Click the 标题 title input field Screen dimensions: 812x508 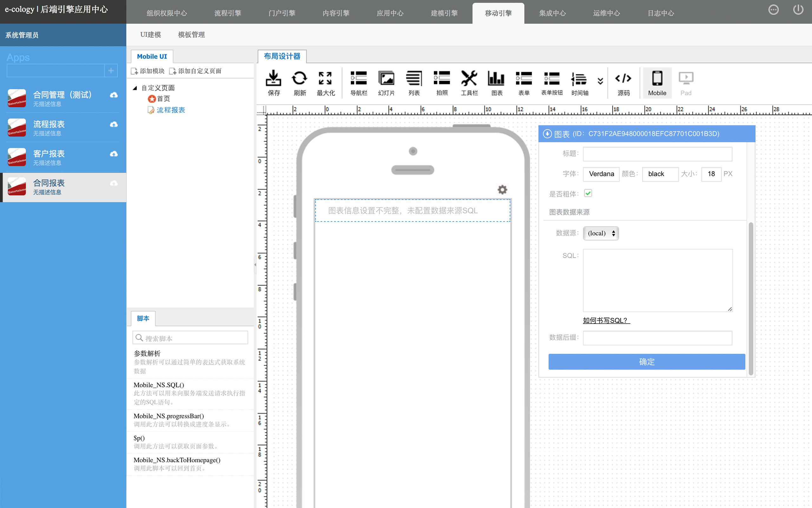click(657, 154)
